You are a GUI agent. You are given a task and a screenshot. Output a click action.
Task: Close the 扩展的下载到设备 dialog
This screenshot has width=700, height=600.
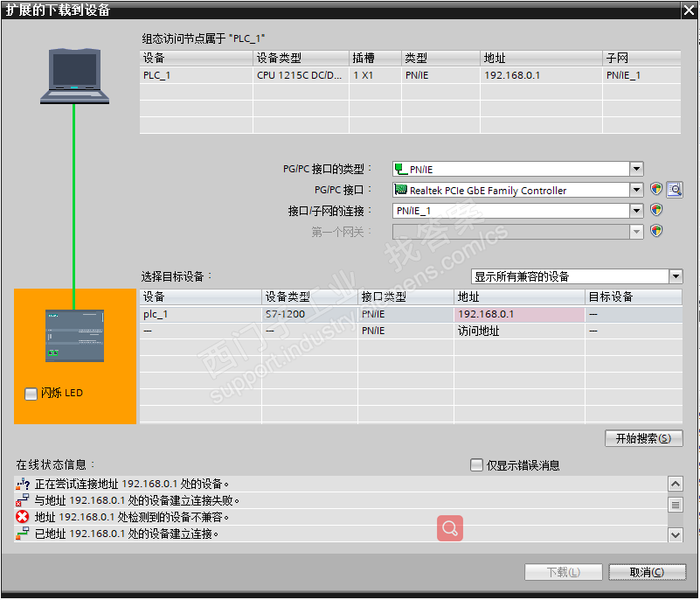[690, 10]
